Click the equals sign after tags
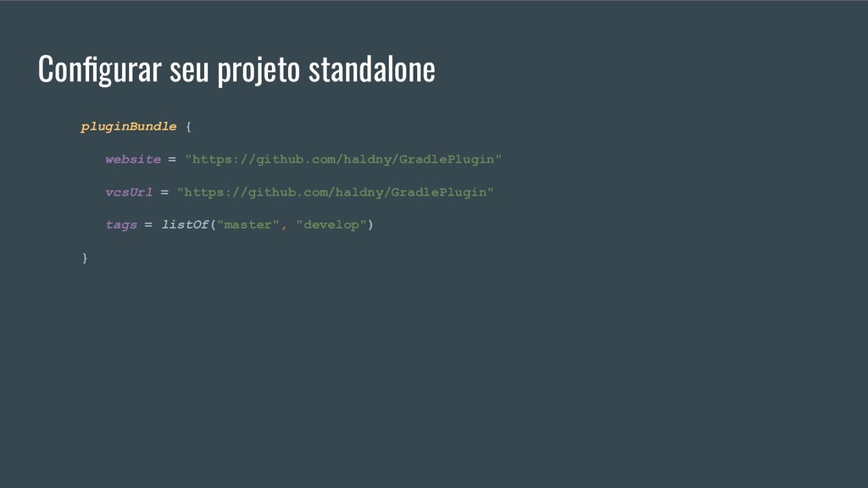Image resolution: width=868 pixels, height=488 pixels. click(148, 225)
